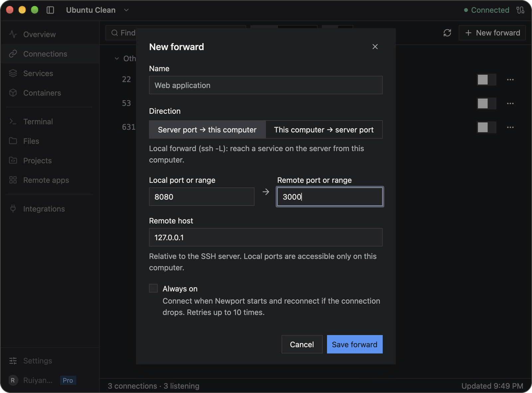Toggle the switch for port 53

tap(486, 103)
